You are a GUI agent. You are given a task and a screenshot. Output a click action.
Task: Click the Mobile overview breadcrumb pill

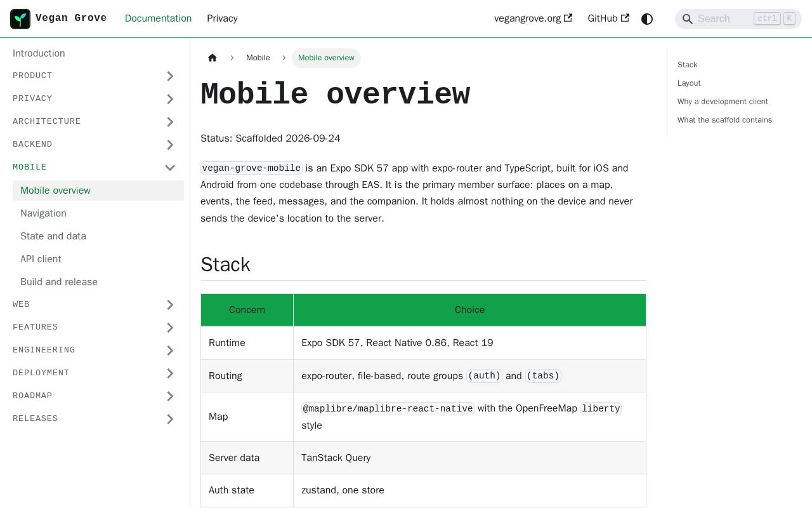coord(326,58)
